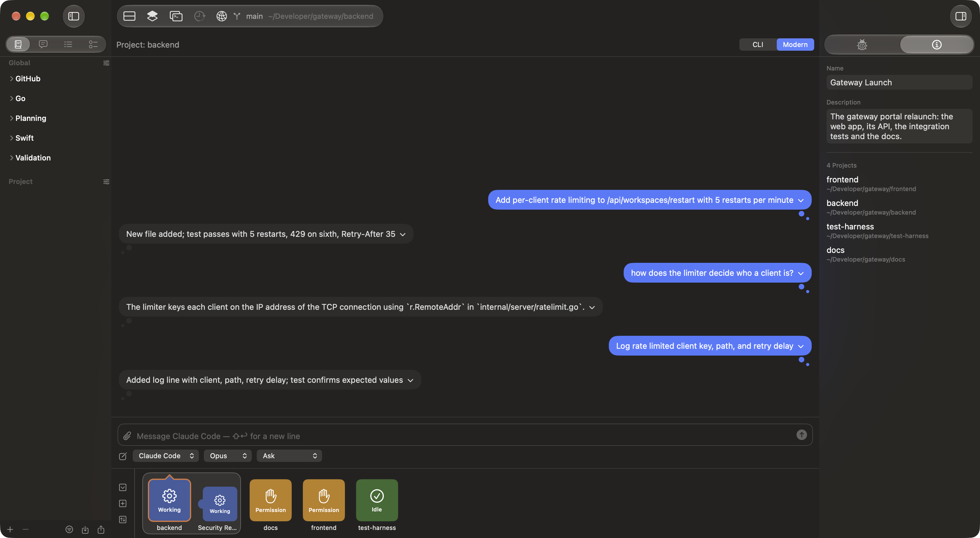Open the bug debug tab in inspector
The width and height of the screenshot is (980, 538).
[x=862, y=45]
